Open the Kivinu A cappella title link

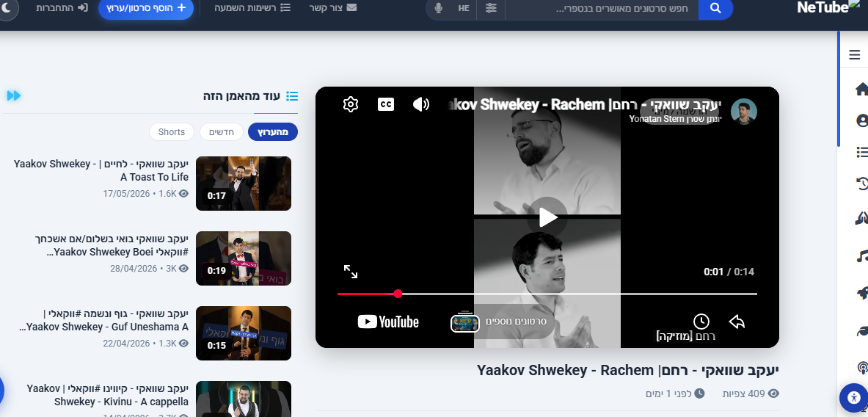[x=108, y=395]
